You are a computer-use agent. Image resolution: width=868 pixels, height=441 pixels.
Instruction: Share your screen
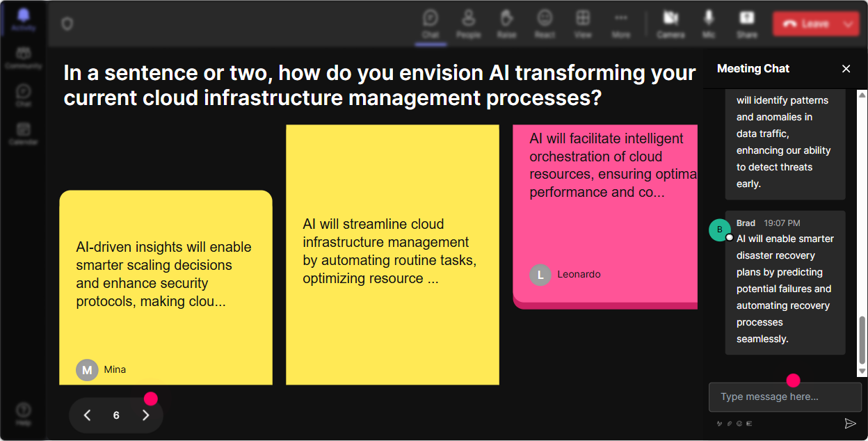click(747, 24)
